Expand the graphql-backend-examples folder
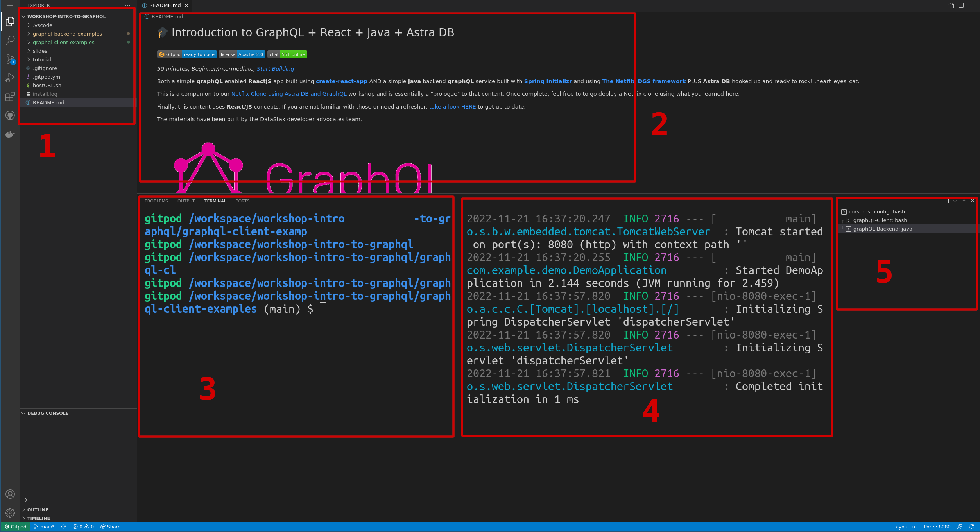Image resolution: width=980 pixels, height=532 pixels. click(67, 34)
